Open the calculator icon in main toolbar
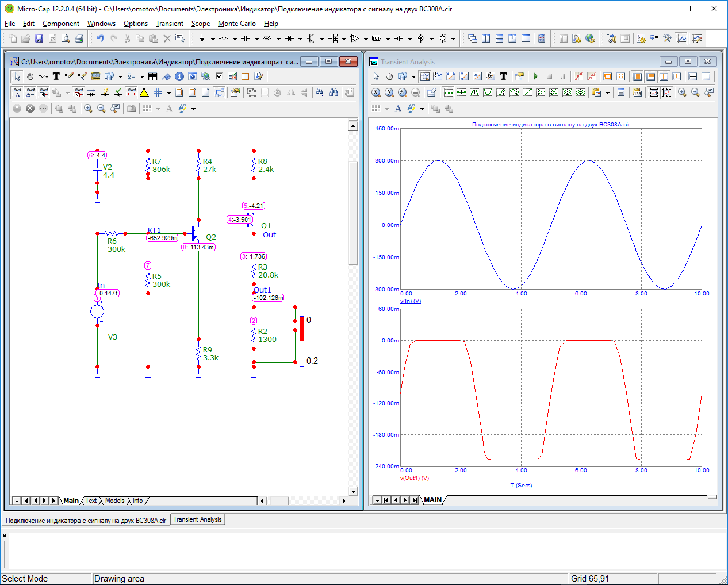Screen dimensions: 728x585 pyautogui.click(x=542, y=39)
